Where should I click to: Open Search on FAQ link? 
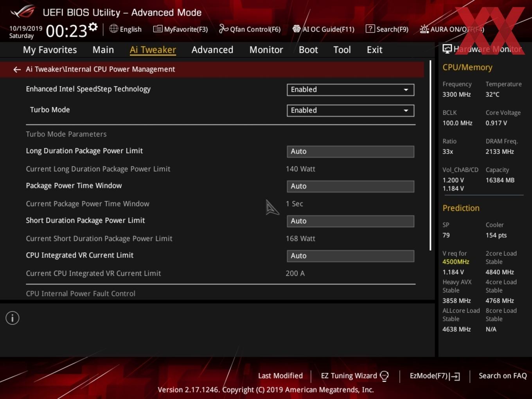[x=503, y=376]
